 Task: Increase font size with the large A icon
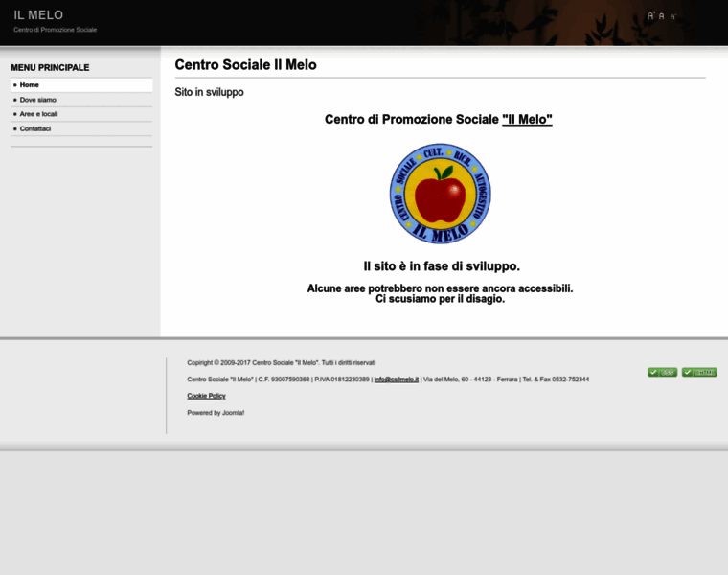pyautogui.click(x=651, y=15)
